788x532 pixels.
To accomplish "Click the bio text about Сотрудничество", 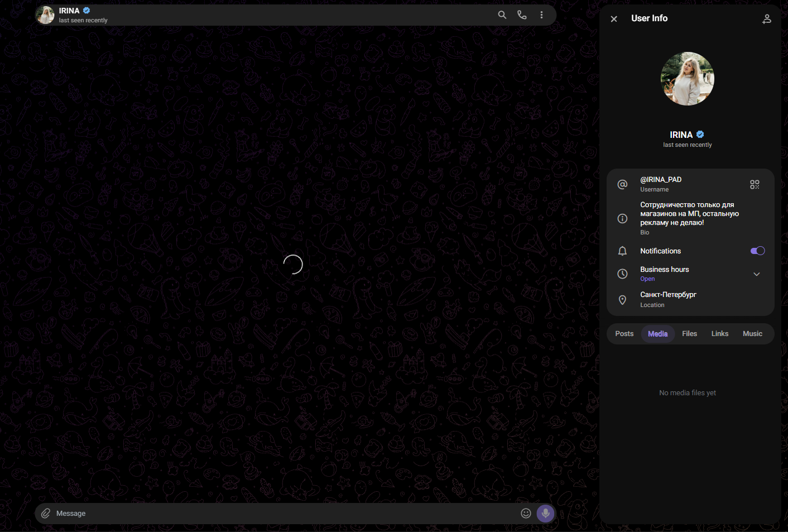I will tap(689, 214).
